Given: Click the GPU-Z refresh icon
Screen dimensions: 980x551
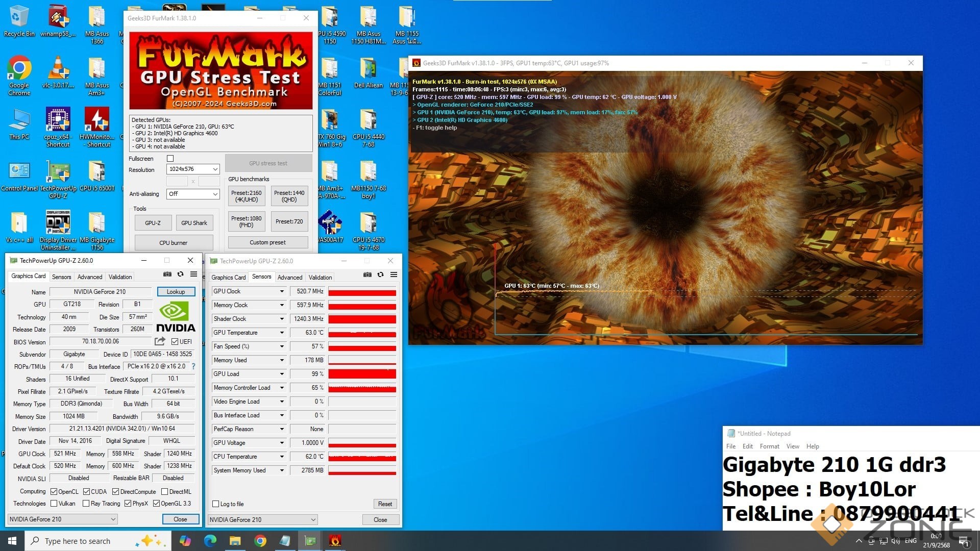Looking at the screenshot, I should point(180,274).
